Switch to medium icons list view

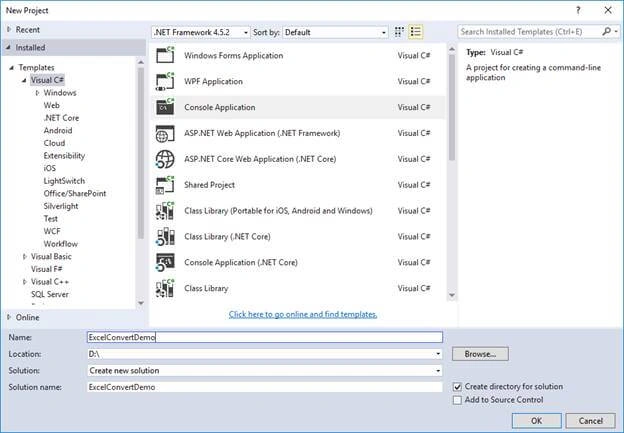point(415,32)
